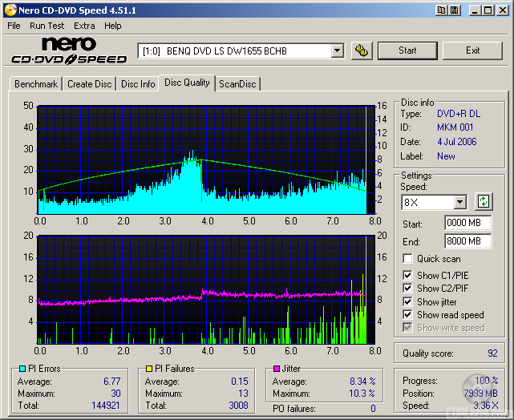Enable the Quick scan checkbox
This screenshot has width=514, height=420.
pos(408,259)
